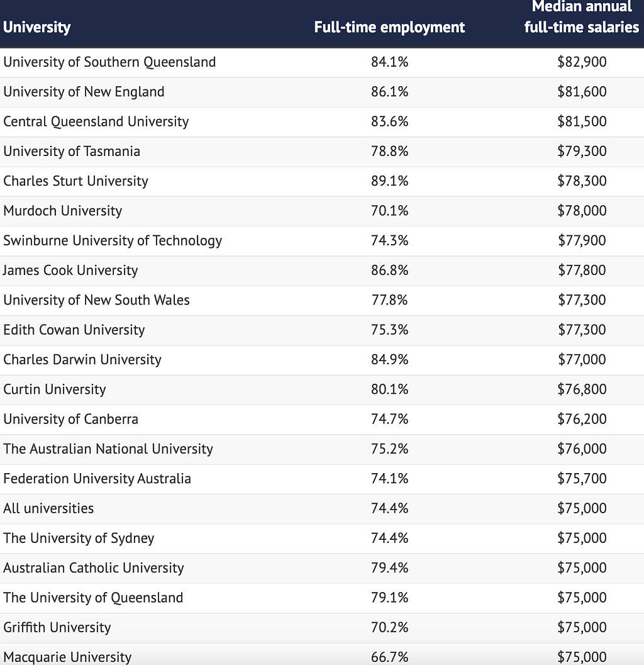Select Charles Darwin University salary $77,000
Screen dimensions: 644x665
click(x=582, y=360)
